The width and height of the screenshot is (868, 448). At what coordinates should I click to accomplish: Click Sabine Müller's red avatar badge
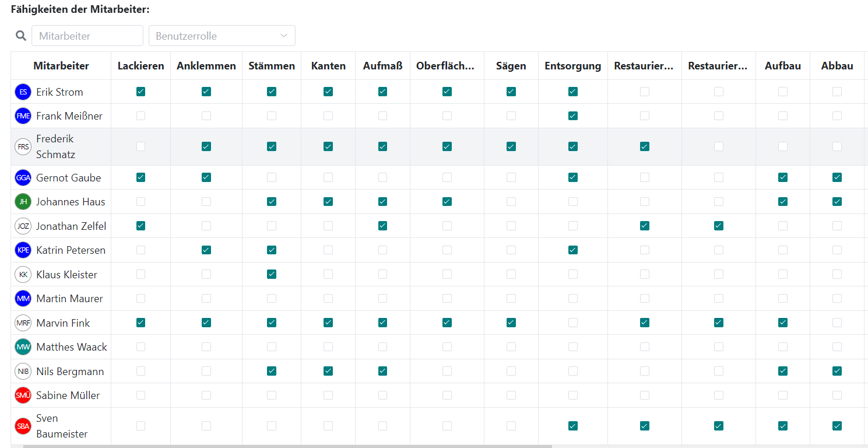[x=23, y=395]
